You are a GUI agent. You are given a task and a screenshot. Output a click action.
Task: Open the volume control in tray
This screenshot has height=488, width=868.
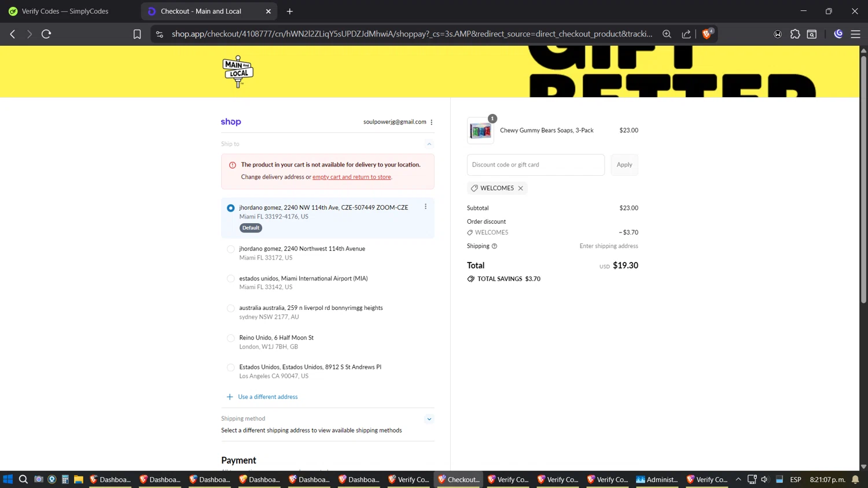(x=765, y=479)
